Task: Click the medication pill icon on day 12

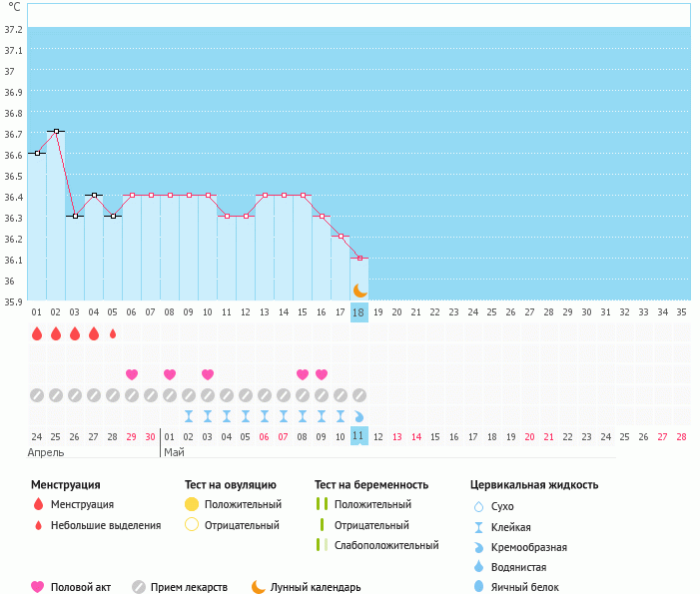Action: (246, 394)
